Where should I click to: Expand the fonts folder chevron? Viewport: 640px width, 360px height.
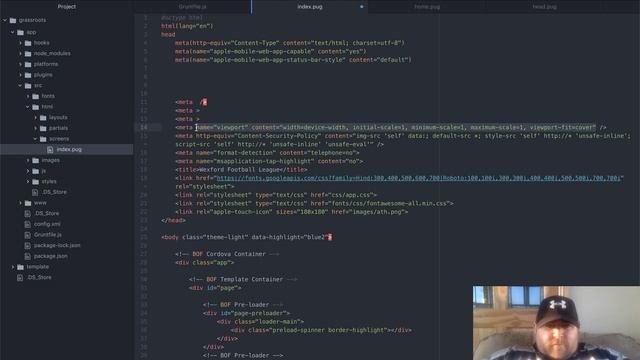[28, 96]
